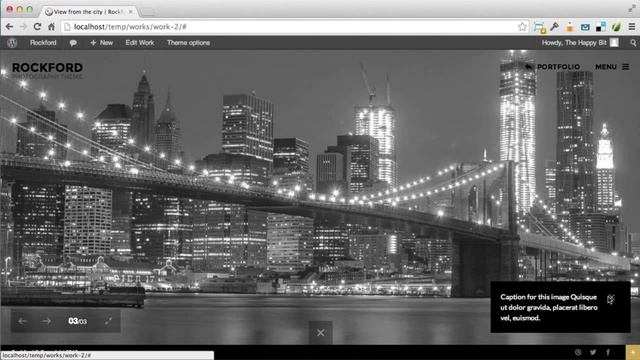Click the MENU text label
640x360 pixels.
pos(606,67)
